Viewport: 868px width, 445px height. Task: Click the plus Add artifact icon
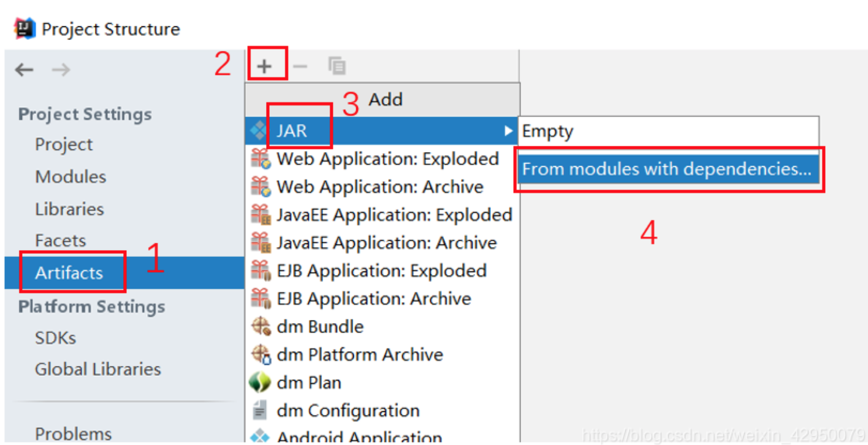(x=264, y=66)
